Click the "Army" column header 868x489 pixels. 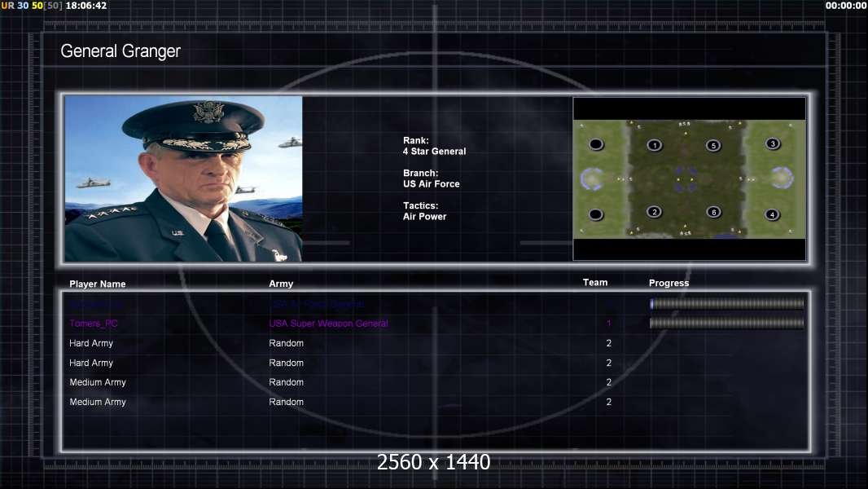click(x=281, y=284)
